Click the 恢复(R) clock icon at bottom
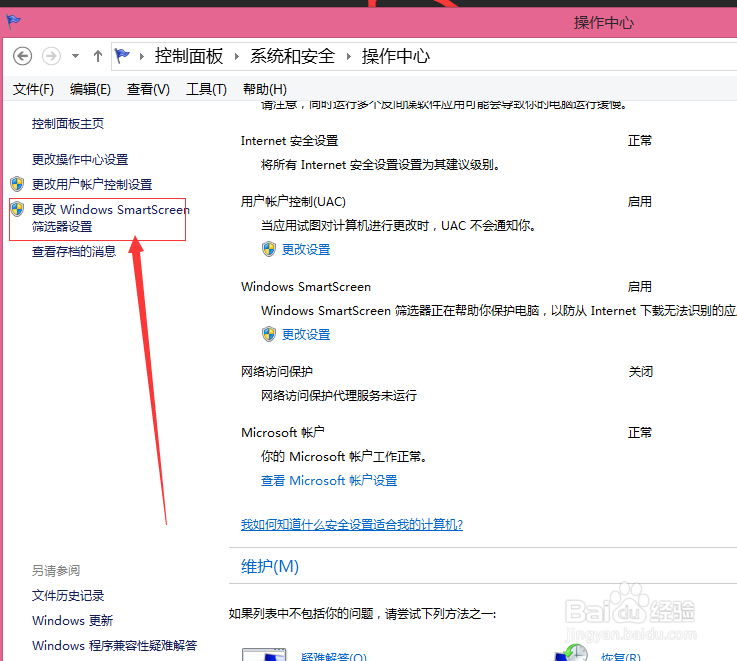737x661 pixels. click(x=572, y=653)
